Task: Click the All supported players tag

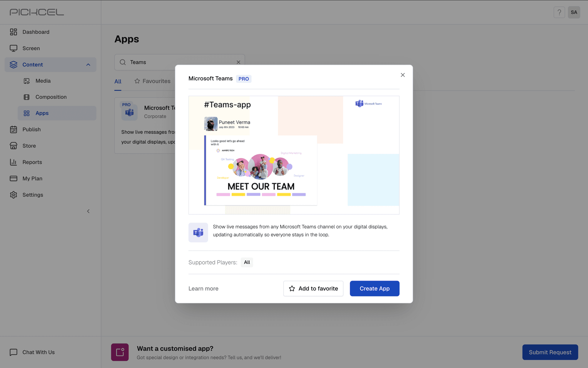Action: point(247,262)
